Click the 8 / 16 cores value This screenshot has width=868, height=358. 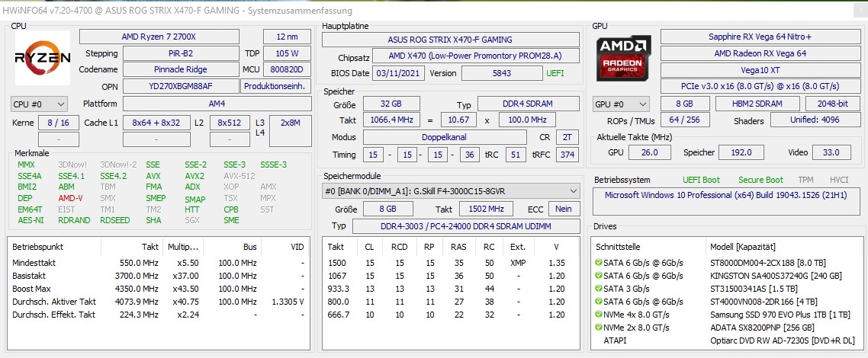(58, 123)
